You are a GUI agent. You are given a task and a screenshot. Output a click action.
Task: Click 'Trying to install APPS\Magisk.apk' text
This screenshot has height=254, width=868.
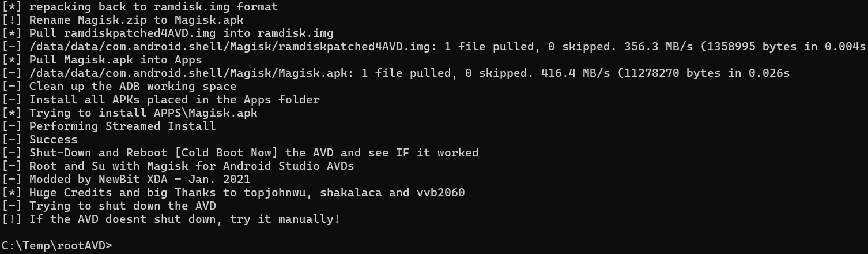(144, 113)
